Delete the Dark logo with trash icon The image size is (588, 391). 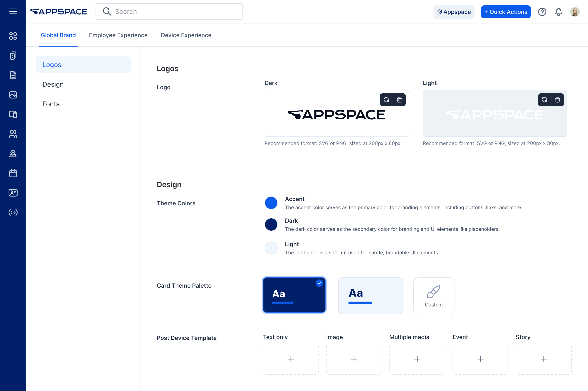point(399,100)
